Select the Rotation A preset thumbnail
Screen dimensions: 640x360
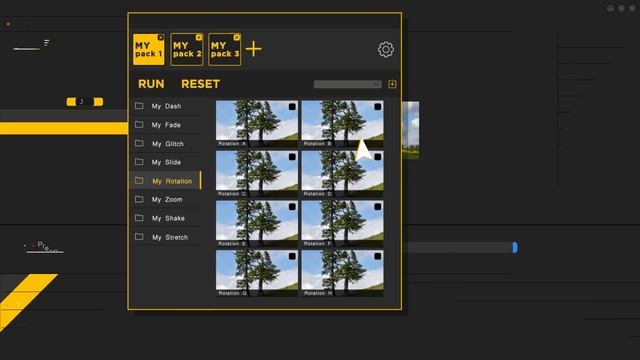[257, 124]
